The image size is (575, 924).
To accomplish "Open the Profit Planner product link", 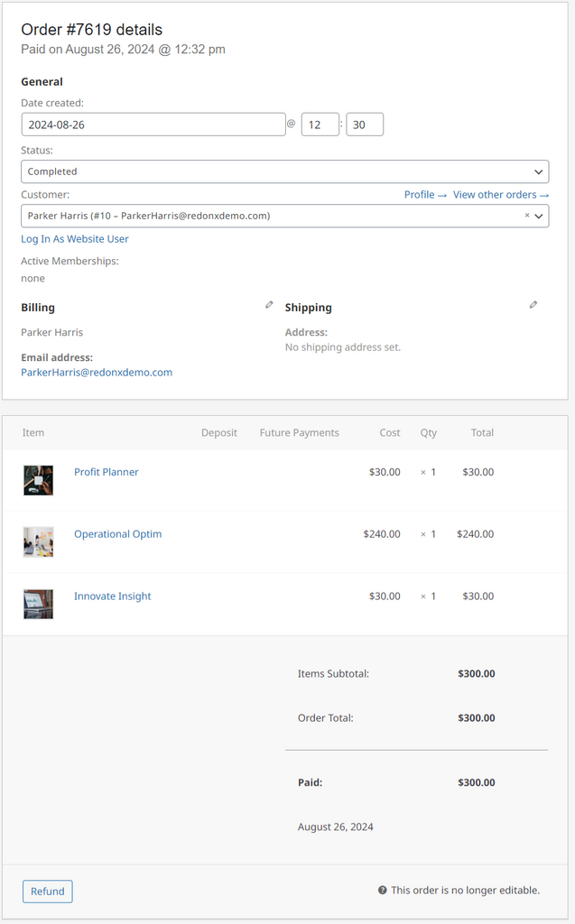I will (107, 472).
